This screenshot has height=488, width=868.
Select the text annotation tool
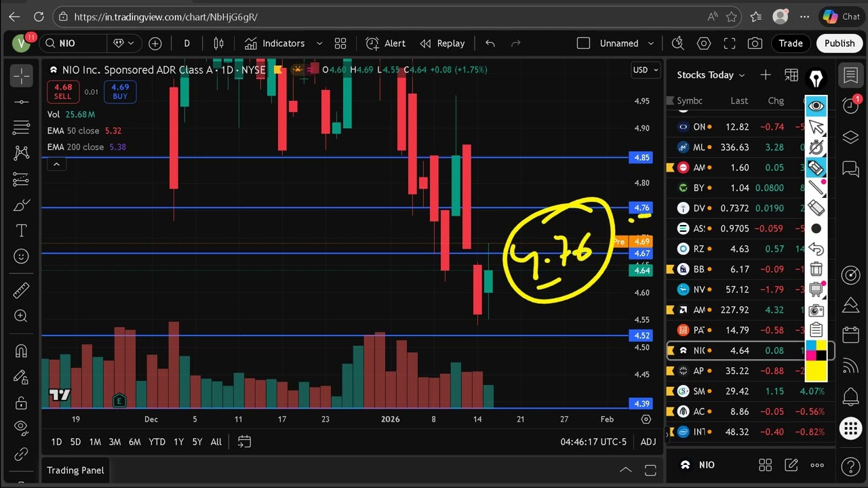coord(21,231)
